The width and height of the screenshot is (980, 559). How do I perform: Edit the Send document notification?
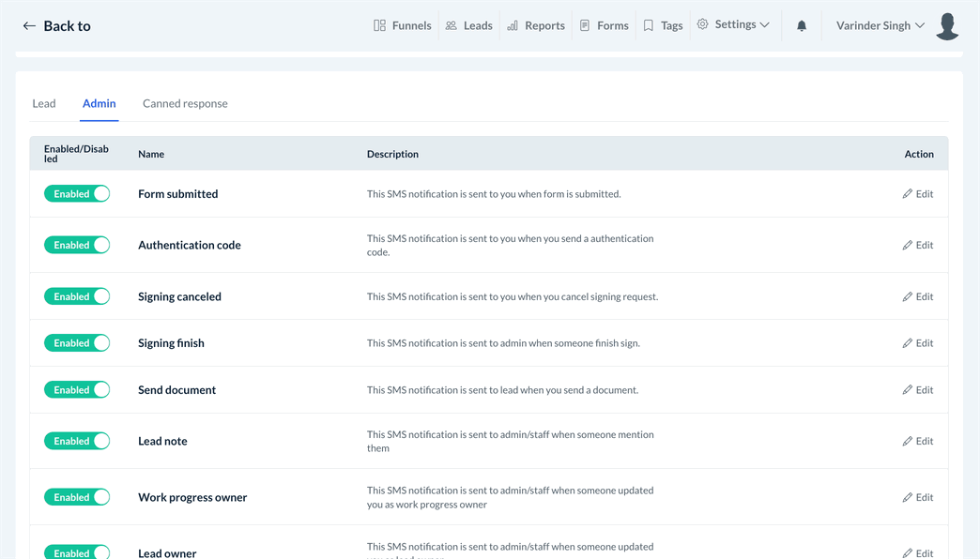click(917, 390)
